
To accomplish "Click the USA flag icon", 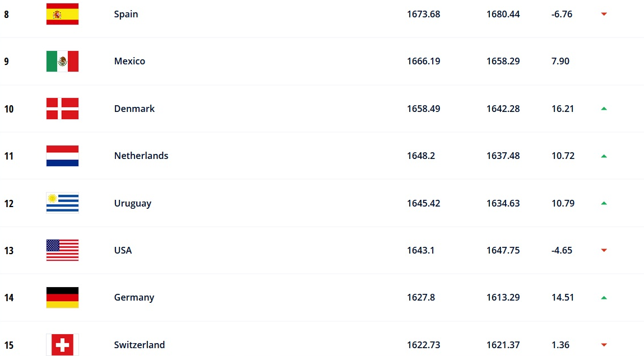I will click(x=62, y=250).
